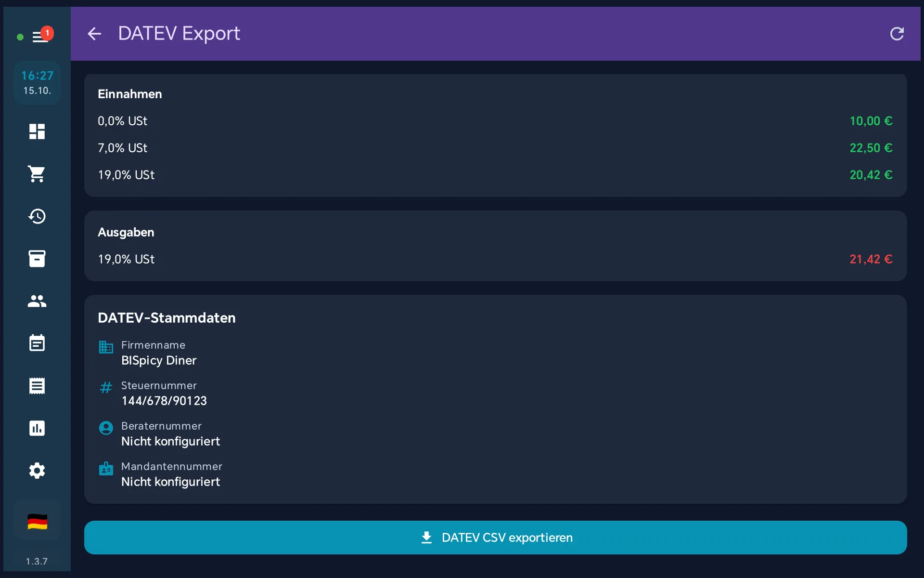Open the customers people icon
924x578 pixels.
(37, 301)
